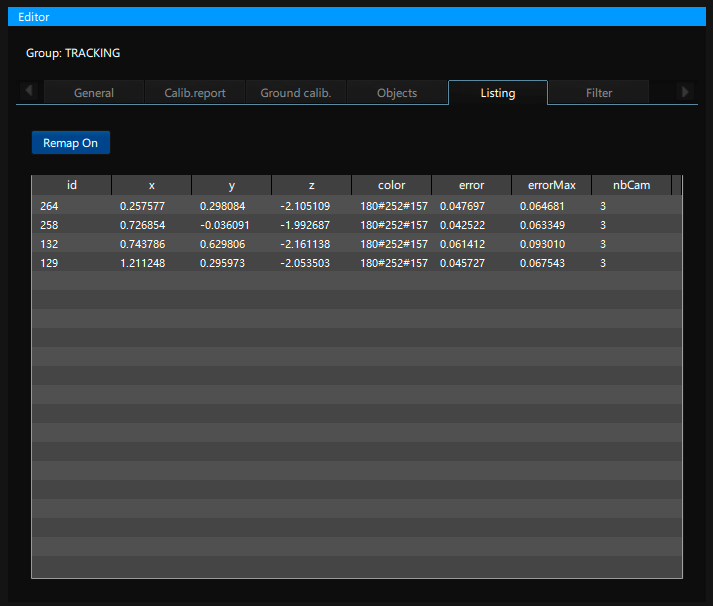Screen dimensions: 713x606
Task: Click errorMax value 0.067543
Action: click(542, 263)
